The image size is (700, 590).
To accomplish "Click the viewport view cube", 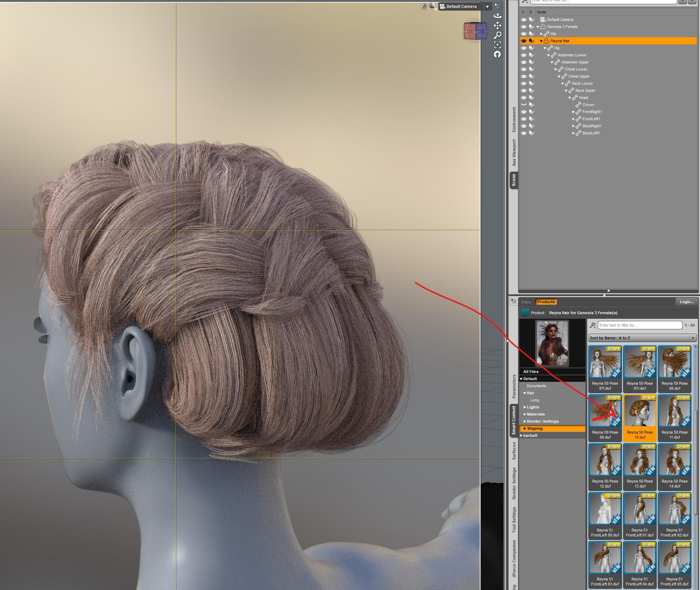I will (x=475, y=32).
